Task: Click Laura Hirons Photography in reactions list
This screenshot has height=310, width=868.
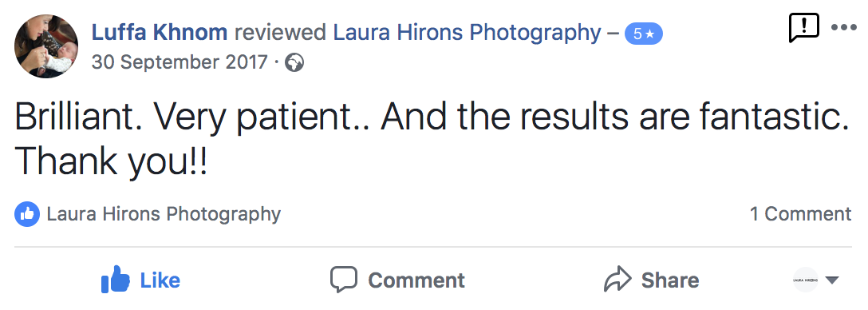Action: pyautogui.click(x=164, y=214)
